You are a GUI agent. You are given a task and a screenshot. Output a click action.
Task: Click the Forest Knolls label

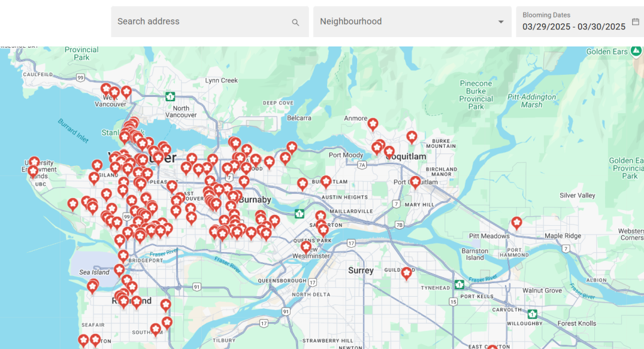[577, 324]
